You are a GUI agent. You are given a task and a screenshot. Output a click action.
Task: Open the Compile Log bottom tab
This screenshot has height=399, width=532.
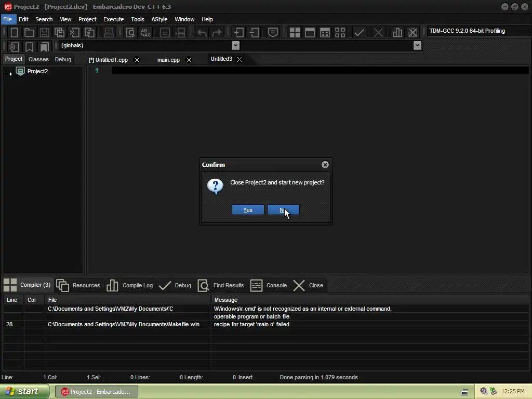(x=129, y=285)
